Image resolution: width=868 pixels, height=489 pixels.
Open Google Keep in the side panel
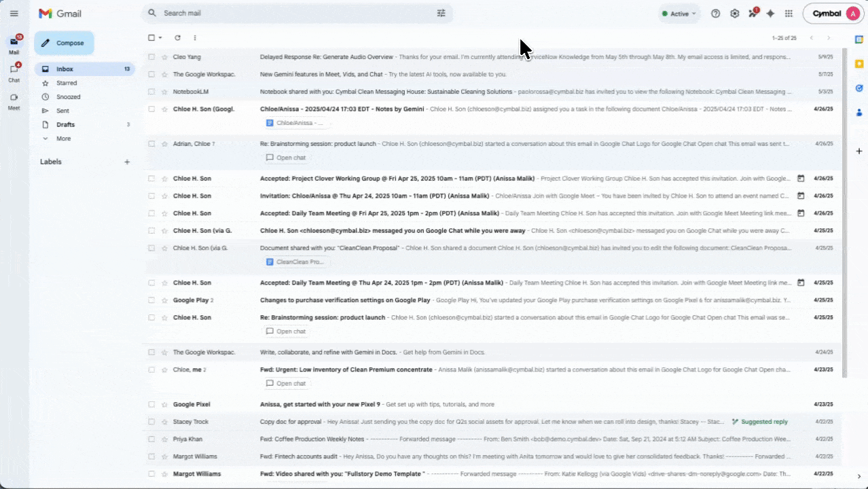tap(858, 63)
